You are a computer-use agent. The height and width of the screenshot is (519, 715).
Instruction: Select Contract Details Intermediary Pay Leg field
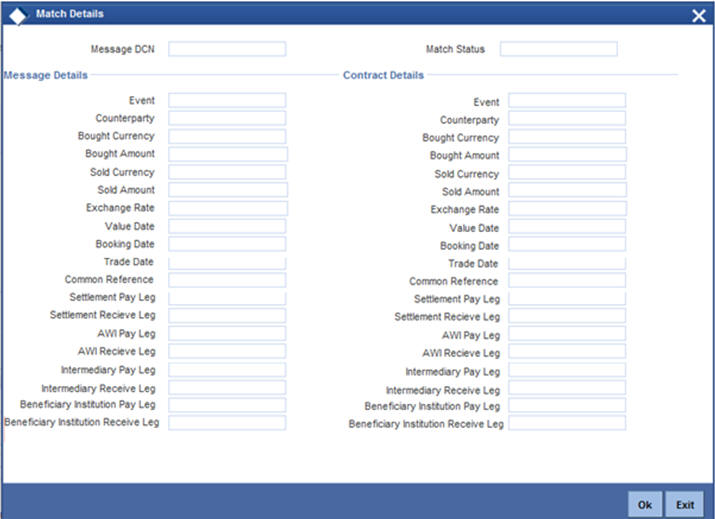pyautogui.click(x=567, y=369)
